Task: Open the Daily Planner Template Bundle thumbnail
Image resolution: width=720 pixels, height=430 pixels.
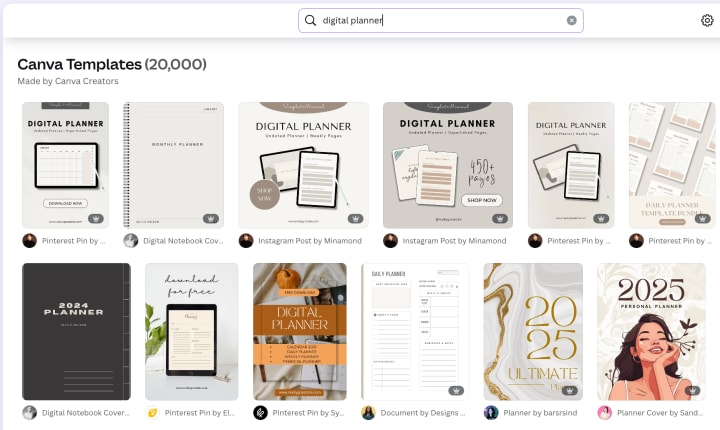Action: point(672,165)
